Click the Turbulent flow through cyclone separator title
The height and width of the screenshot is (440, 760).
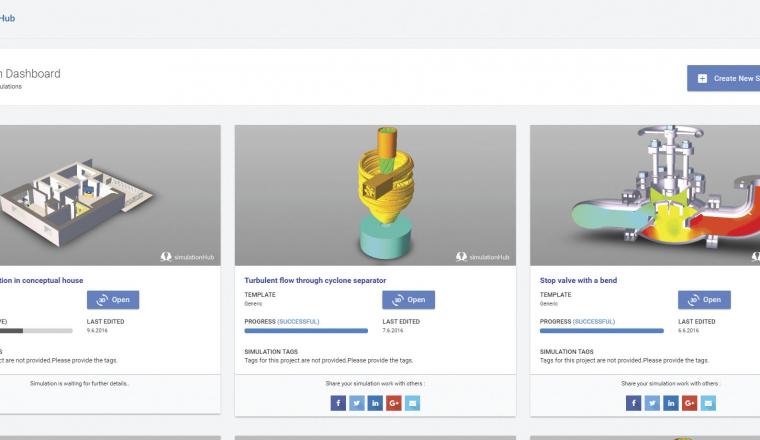315,280
